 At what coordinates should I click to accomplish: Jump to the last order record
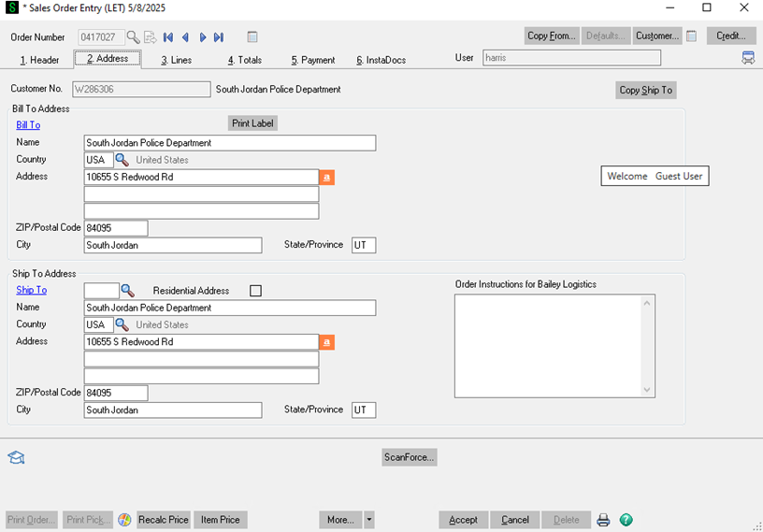tap(219, 37)
